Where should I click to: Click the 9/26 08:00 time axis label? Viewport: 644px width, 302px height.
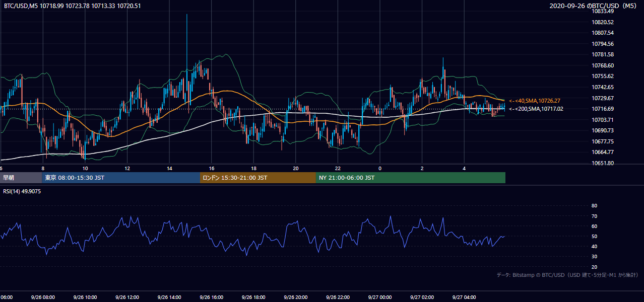pyautogui.click(x=43, y=297)
